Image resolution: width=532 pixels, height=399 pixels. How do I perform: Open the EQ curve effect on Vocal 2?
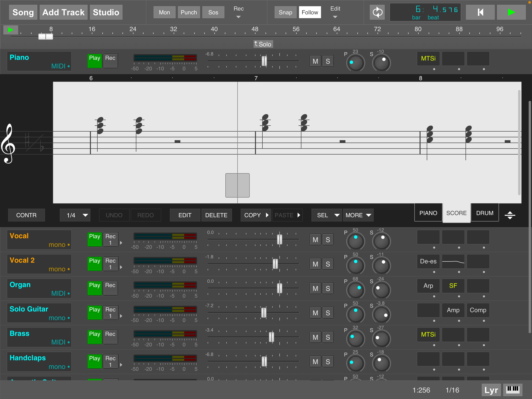click(453, 261)
